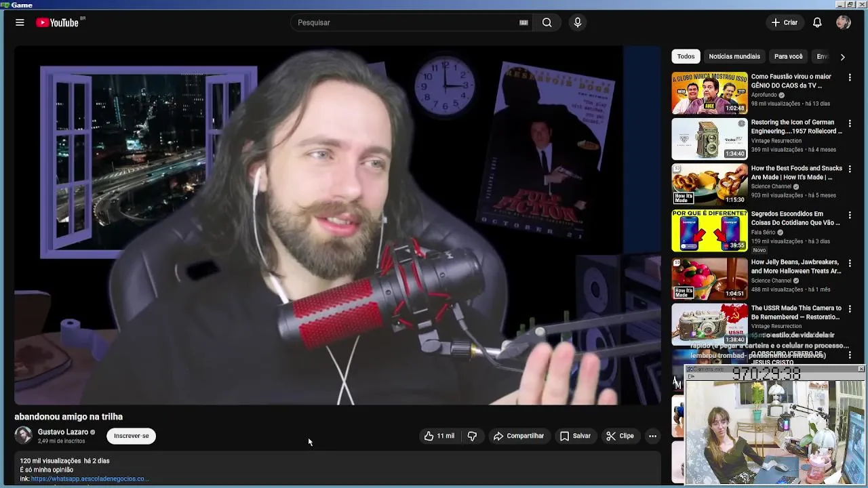The image size is (868, 488).
Task: Open options for Best Foods and Snacks video
Action: (849, 169)
